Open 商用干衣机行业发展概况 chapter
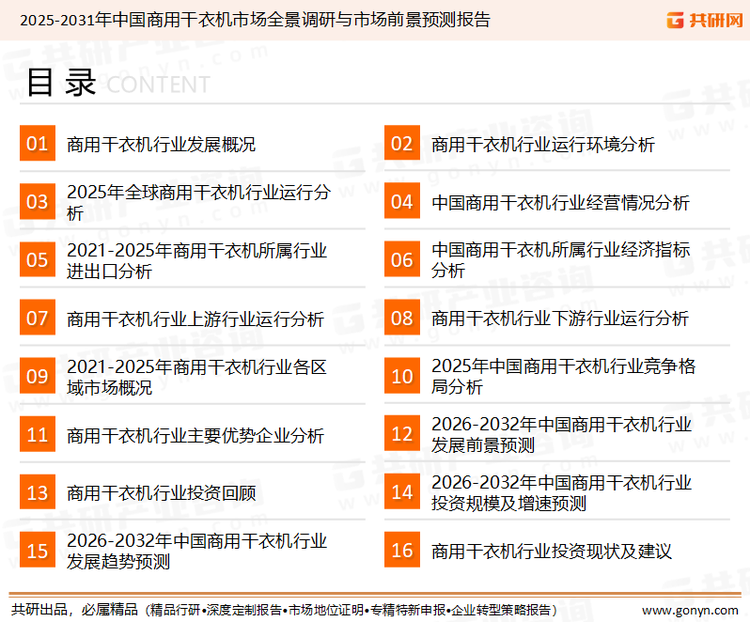Screen dimensions: 750x622 [161, 144]
